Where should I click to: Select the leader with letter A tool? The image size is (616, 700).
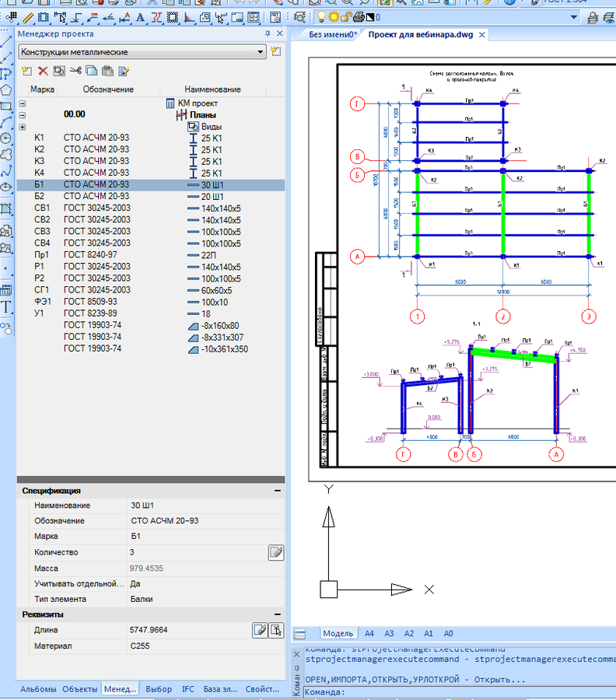(x=124, y=17)
